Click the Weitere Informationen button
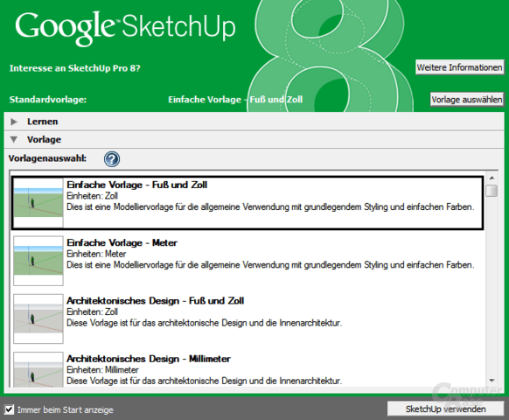 pos(460,67)
